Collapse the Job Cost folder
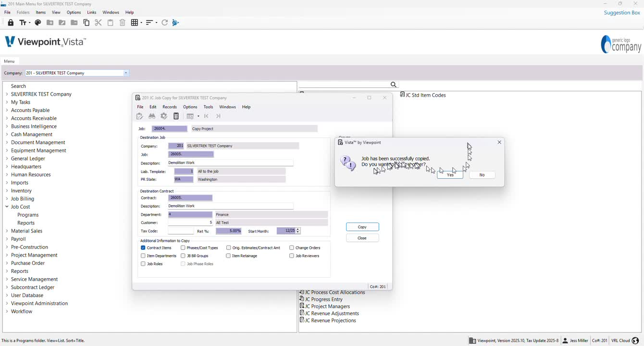 tap(7, 207)
